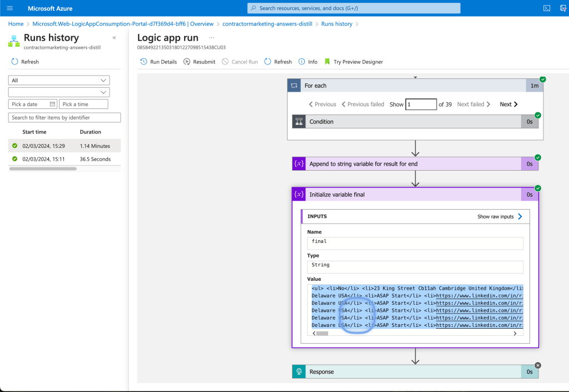The image size is (569, 392).
Task: Go to the Previous iteration
Action: point(322,105)
